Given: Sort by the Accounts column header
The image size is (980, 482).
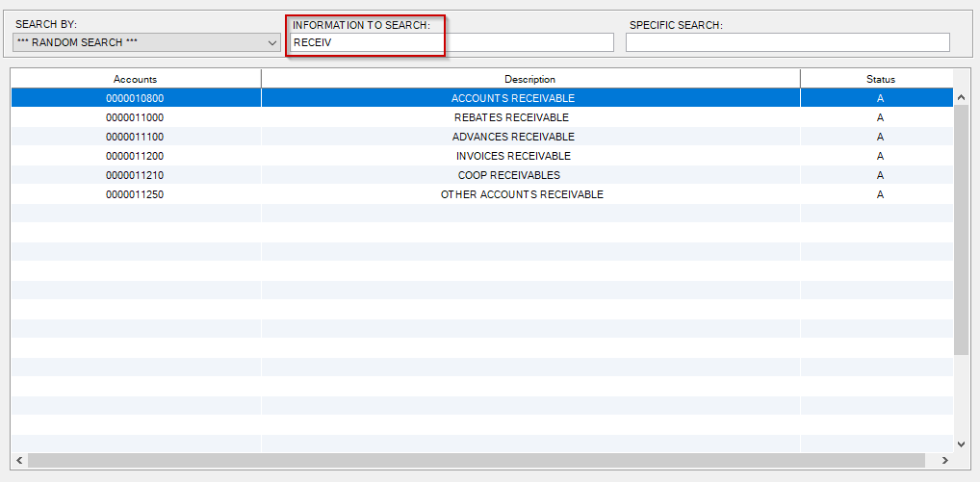Looking at the screenshot, I should tap(135, 79).
